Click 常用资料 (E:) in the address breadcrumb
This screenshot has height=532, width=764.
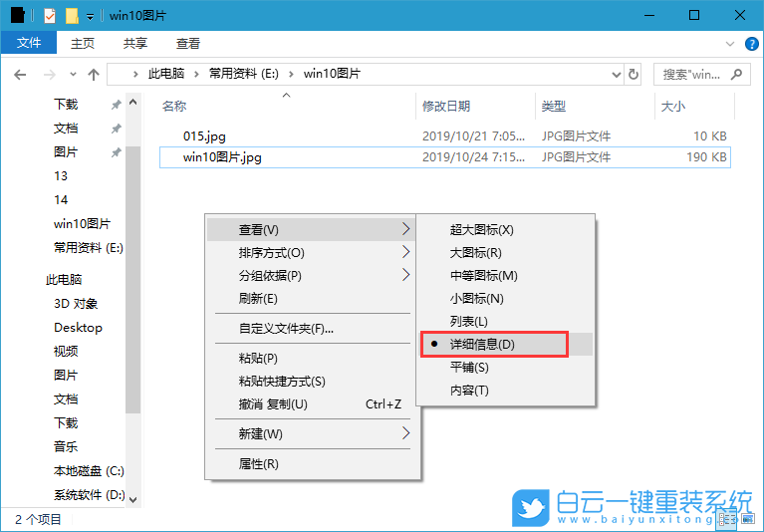(244, 74)
